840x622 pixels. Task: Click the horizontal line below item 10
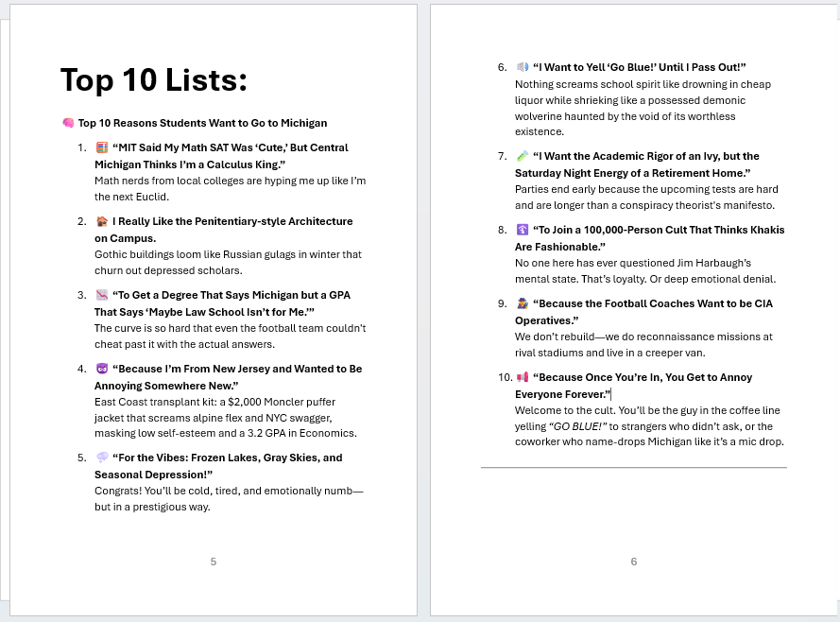click(x=633, y=467)
